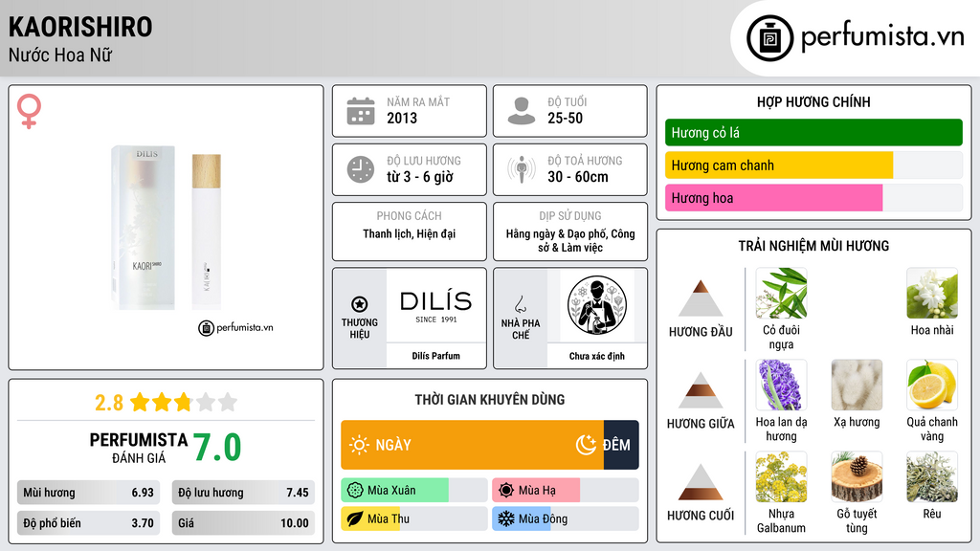Click the nose icon above Nhà pha chế
The height and width of the screenshot is (551, 980).
click(520, 304)
